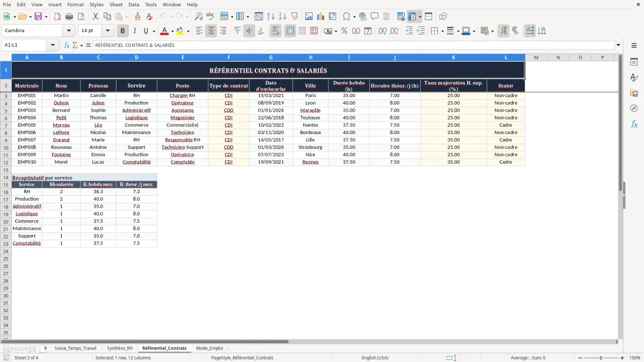Toggle Align Right
The image size is (644, 362).
[x=223, y=31]
